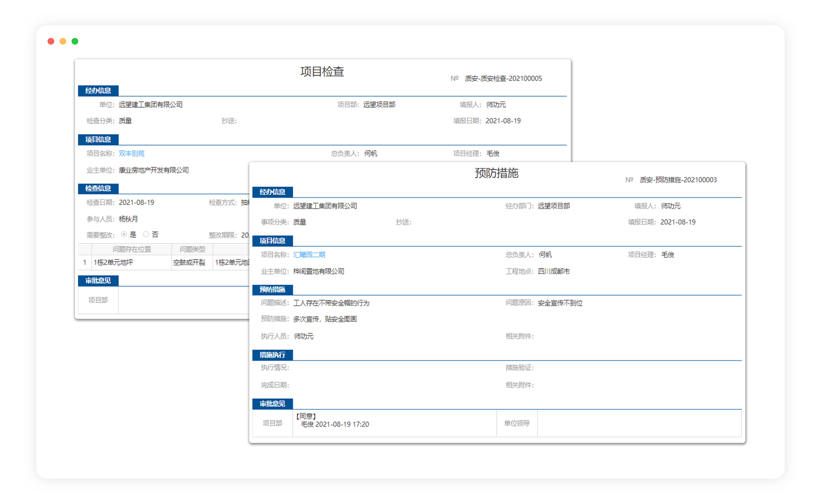
Task: Click 经办信息 header in 预防措施 form
Action: pos(272,192)
